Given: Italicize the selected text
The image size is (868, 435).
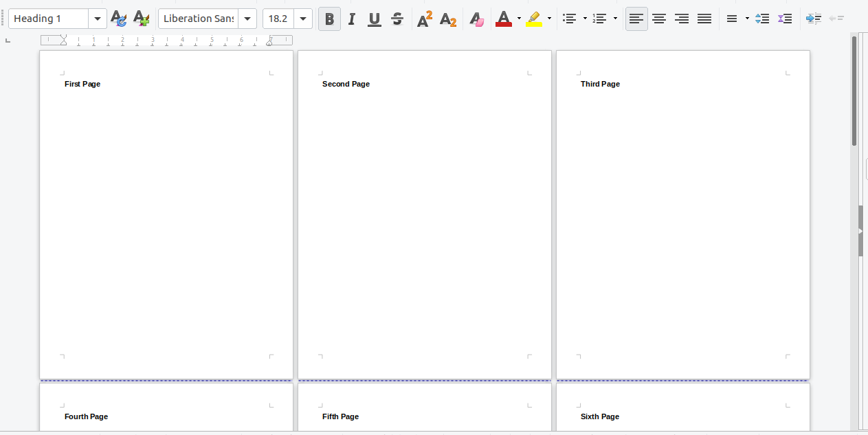Looking at the screenshot, I should (351, 19).
